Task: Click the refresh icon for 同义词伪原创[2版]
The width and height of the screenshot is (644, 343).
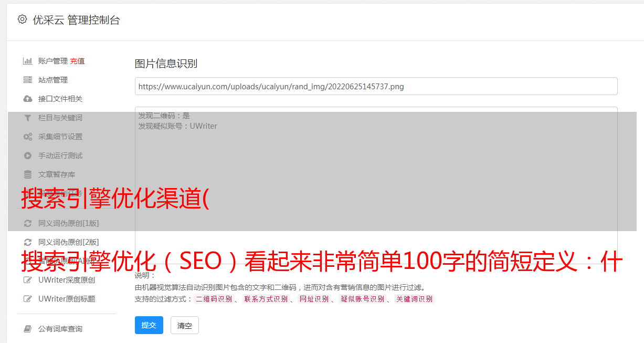Action: [x=28, y=242]
